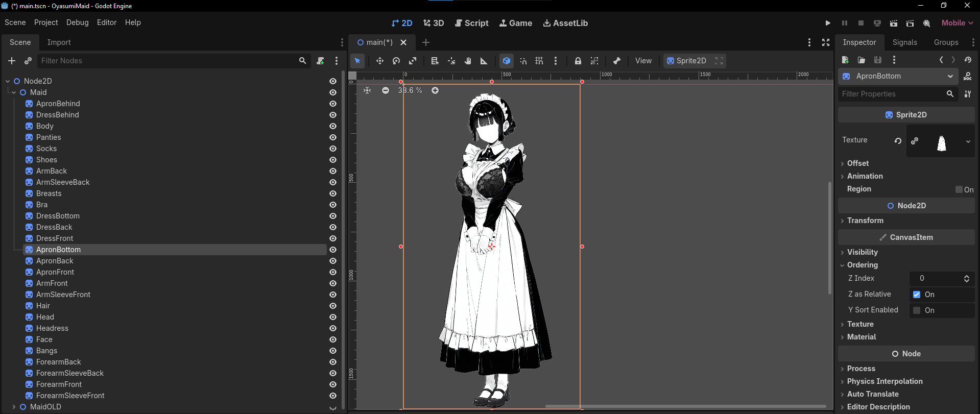Expand the MaidOLD tree node

point(14,407)
